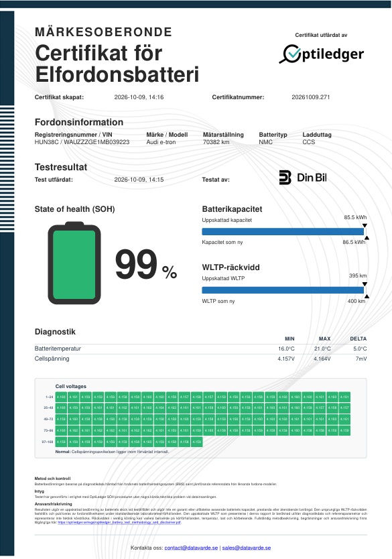The width and height of the screenshot is (392, 559).
Task: Click the Ansvarsfriskrivning heading
Action: (x=53, y=504)
